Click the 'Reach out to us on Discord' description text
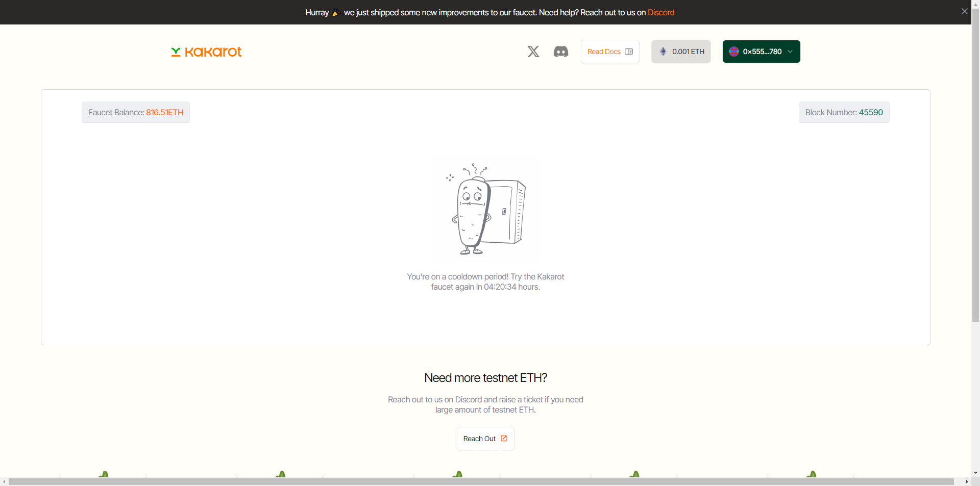Image resolution: width=980 pixels, height=486 pixels. pyautogui.click(x=485, y=404)
